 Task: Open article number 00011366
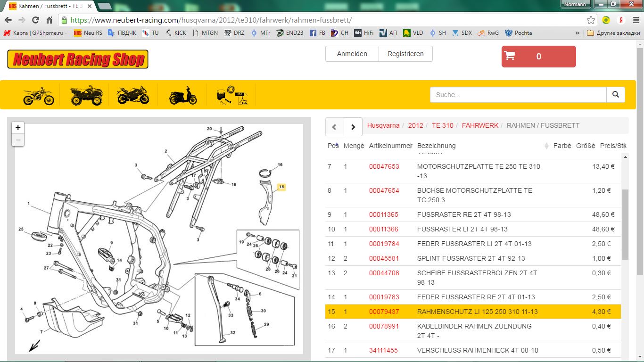pos(384,229)
